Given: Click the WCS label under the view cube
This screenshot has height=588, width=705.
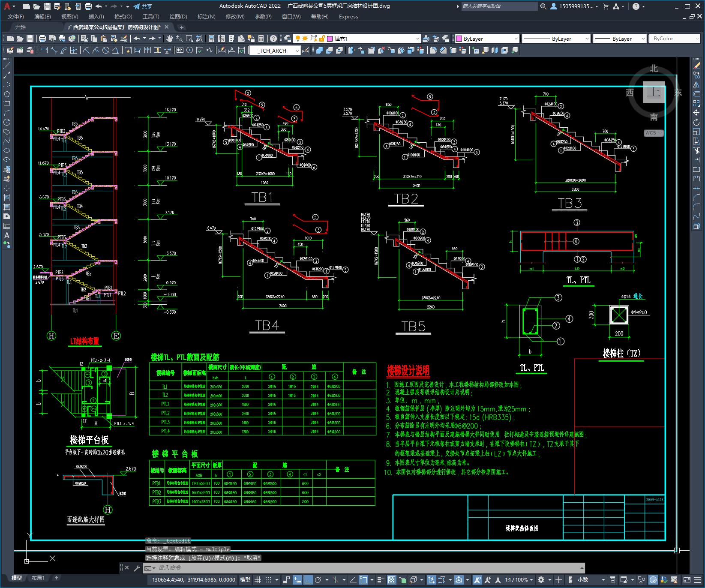Looking at the screenshot, I should tap(653, 133).
